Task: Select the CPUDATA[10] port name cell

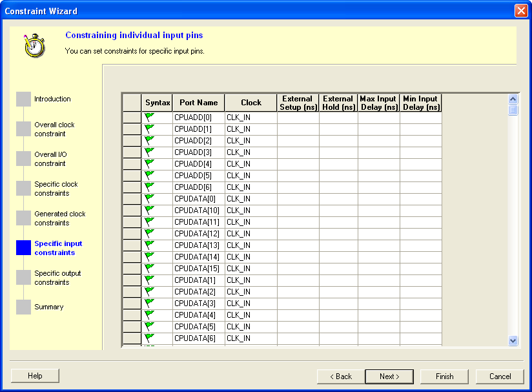Action: [198, 211]
